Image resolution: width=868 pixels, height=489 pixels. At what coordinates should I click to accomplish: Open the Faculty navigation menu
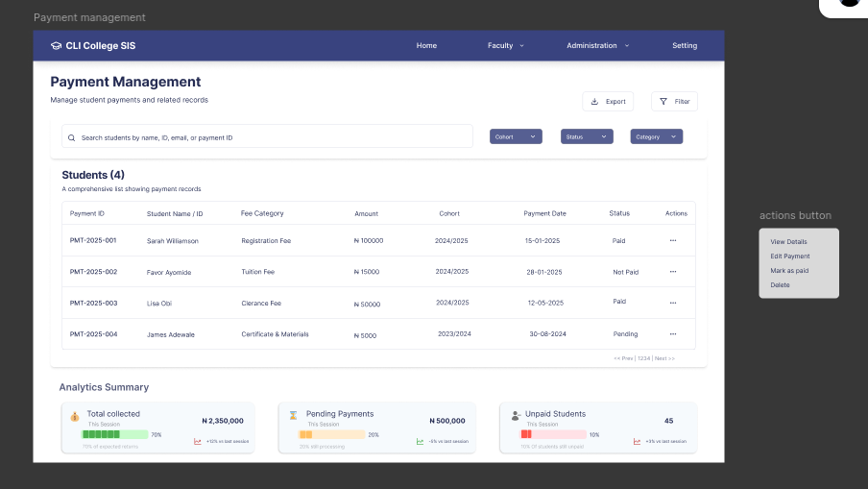click(505, 45)
